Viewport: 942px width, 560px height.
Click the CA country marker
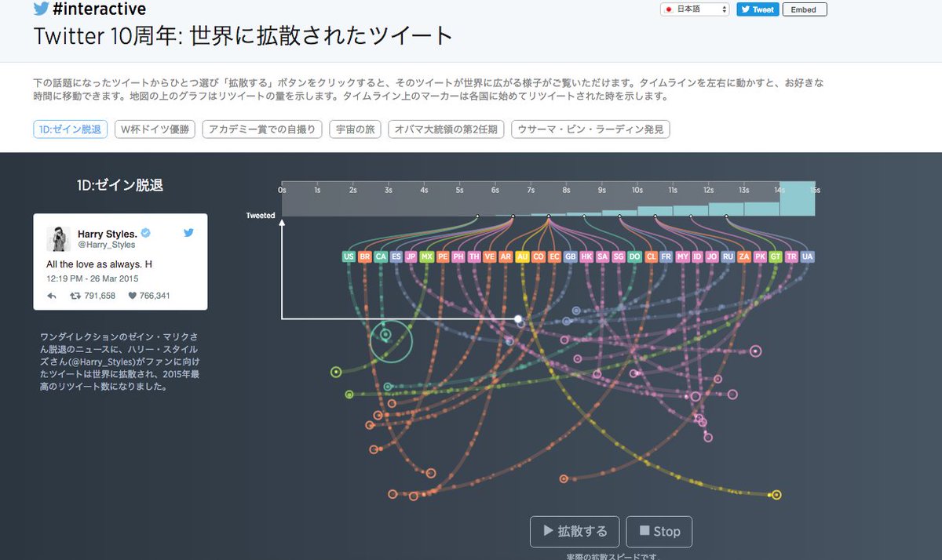pos(380,256)
